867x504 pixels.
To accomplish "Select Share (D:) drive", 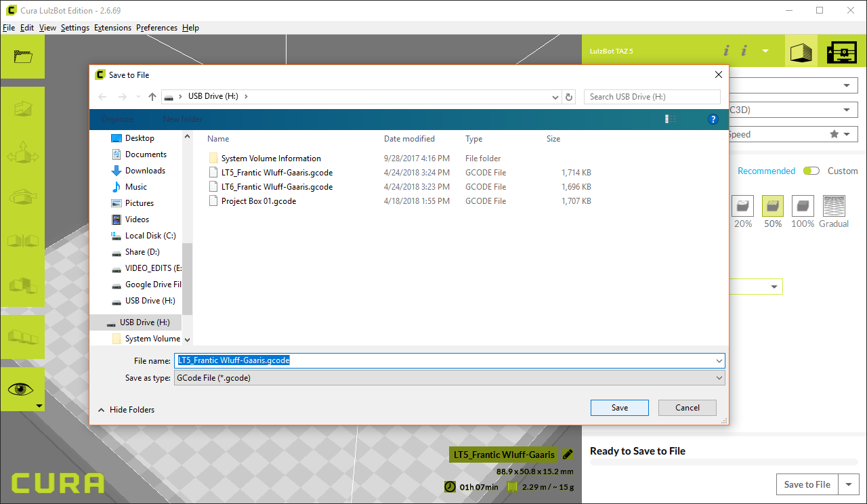I will pos(142,252).
